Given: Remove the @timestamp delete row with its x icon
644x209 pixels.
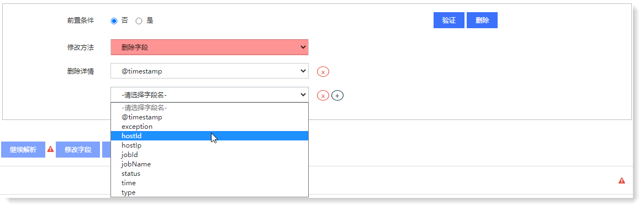Looking at the screenshot, I should click(x=323, y=72).
